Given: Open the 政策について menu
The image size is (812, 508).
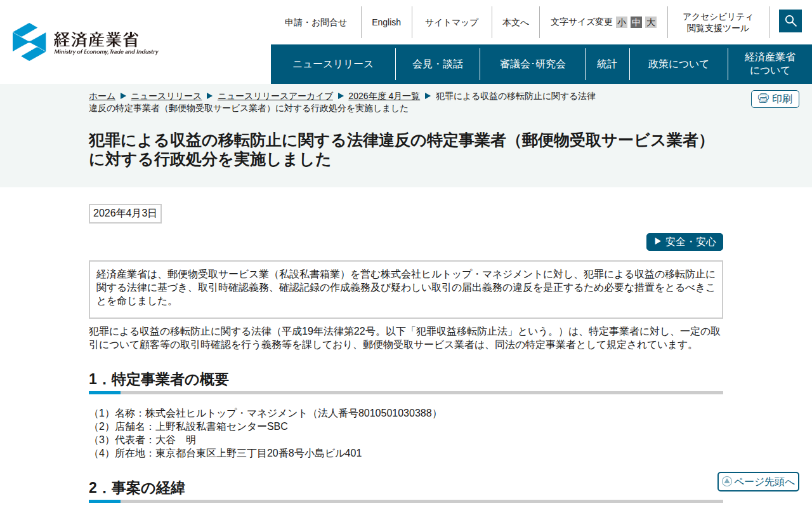Looking at the screenshot, I should click(679, 64).
